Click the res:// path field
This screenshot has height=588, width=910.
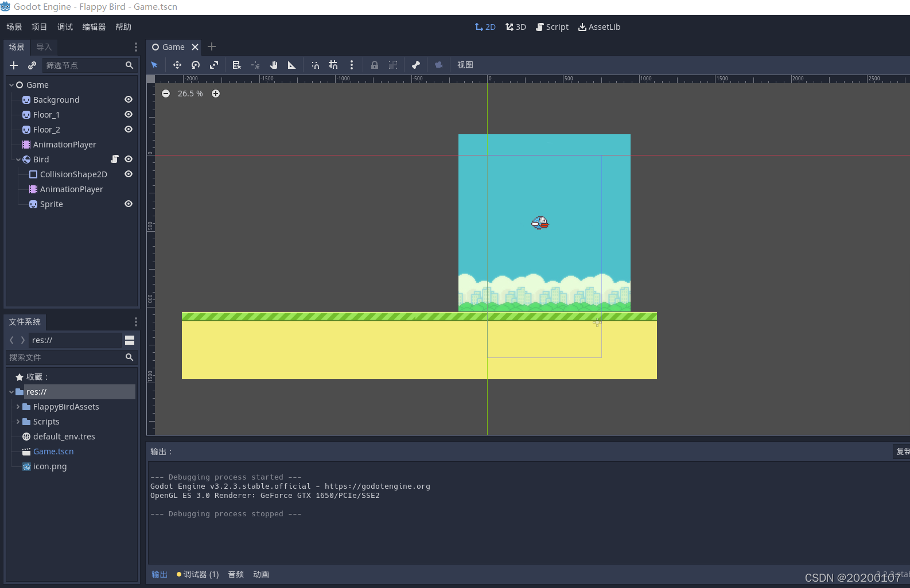click(x=75, y=340)
